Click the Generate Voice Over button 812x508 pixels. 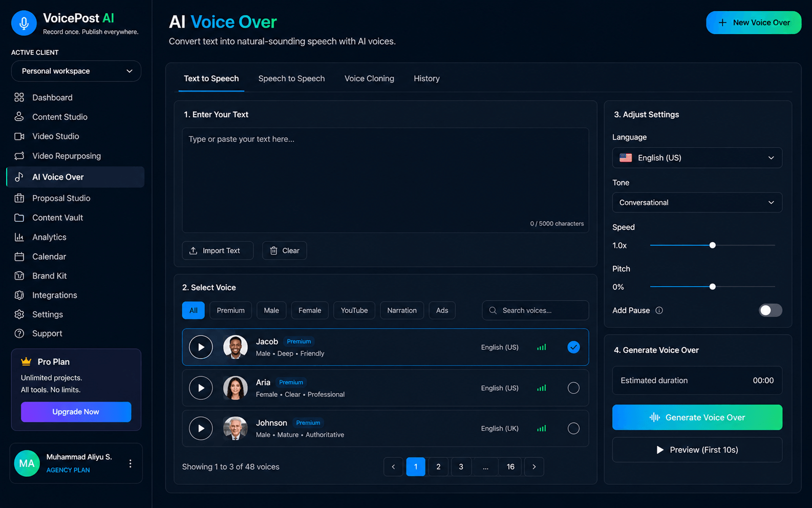pos(697,417)
